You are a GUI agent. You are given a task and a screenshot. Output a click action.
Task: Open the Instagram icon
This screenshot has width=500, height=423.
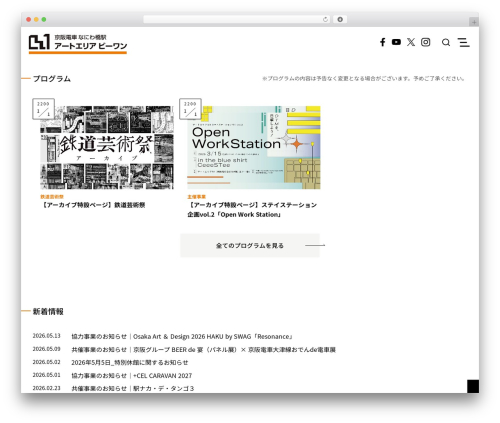pos(425,42)
